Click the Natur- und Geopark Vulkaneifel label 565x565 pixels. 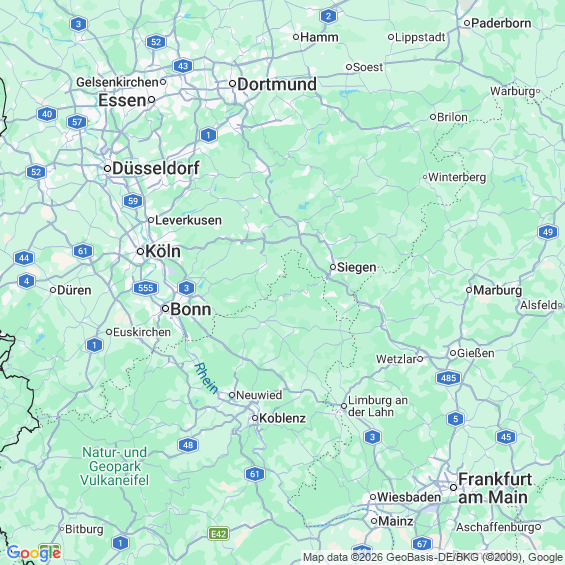pyautogui.click(x=115, y=466)
